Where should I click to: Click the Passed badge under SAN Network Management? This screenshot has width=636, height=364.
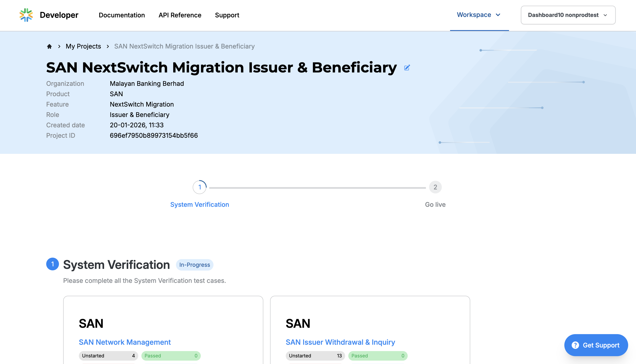[171, 356]
